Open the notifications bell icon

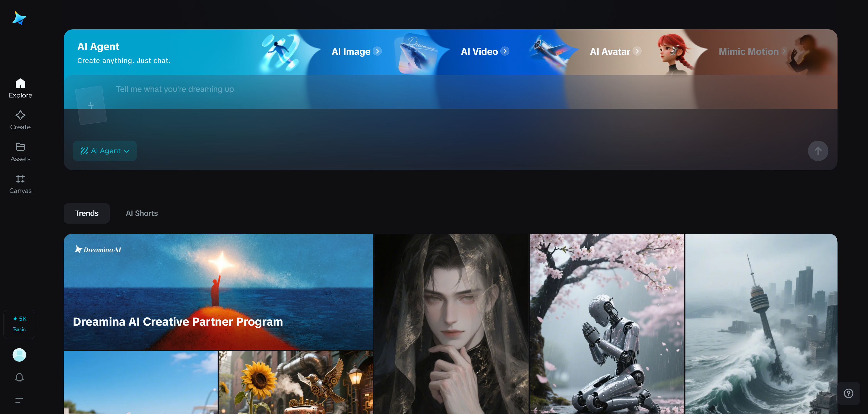tap(19, 377)
